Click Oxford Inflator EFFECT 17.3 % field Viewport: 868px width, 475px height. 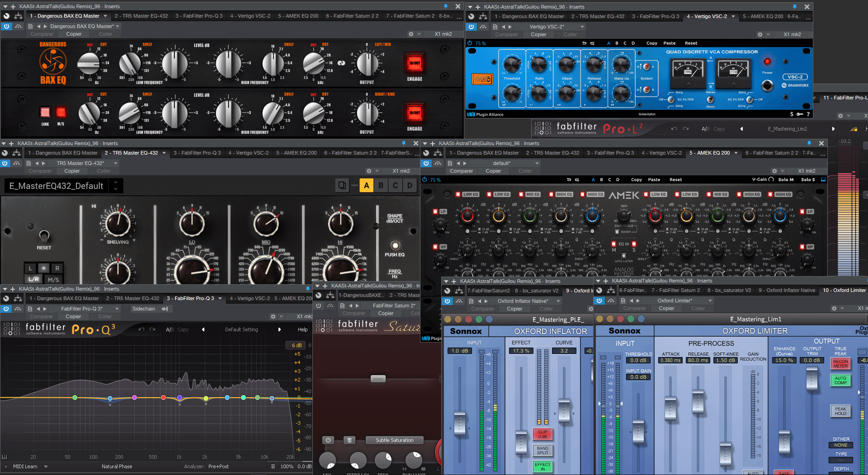point(521,351)
